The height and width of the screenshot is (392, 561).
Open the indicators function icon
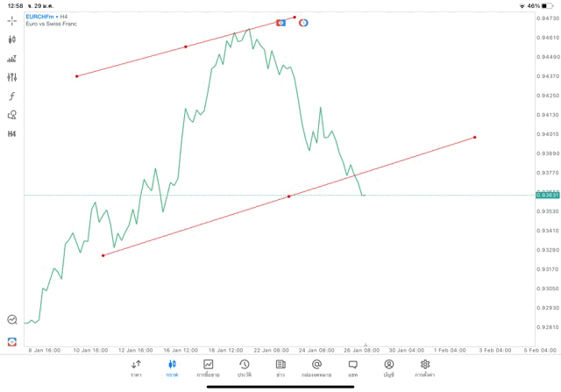[x=12, y=96]
